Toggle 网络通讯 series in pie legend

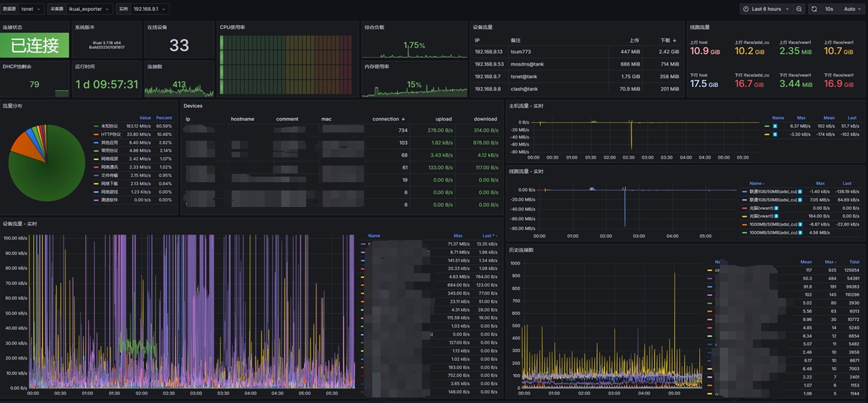110,167
